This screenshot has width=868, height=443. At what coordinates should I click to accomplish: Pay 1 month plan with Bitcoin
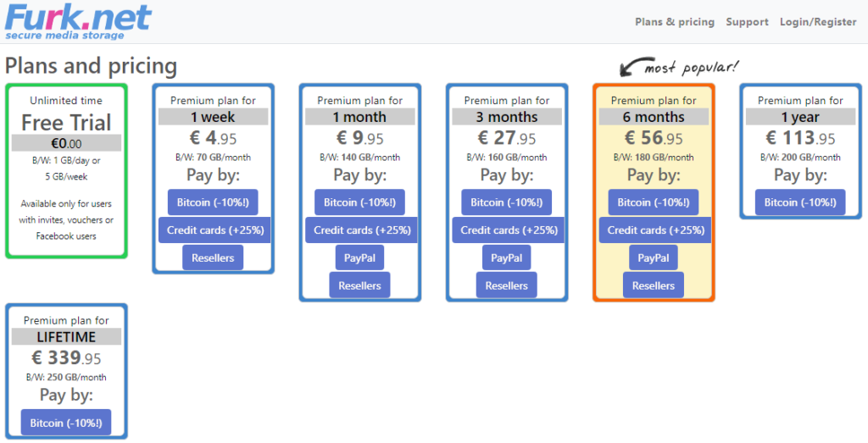pos(359,202)
